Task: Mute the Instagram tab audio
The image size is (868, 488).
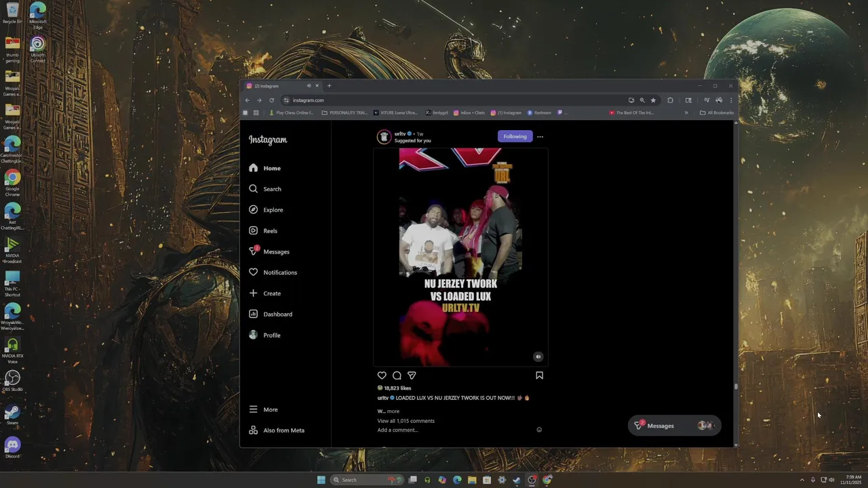Action: (x=309, y=86)
